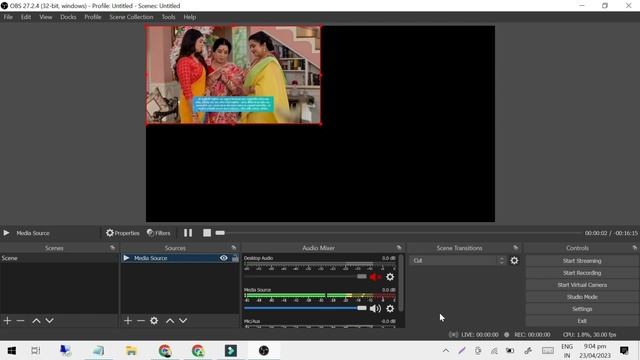The image size is (640, 360).
Task: Open the Help menu
Action: point(189,17)
